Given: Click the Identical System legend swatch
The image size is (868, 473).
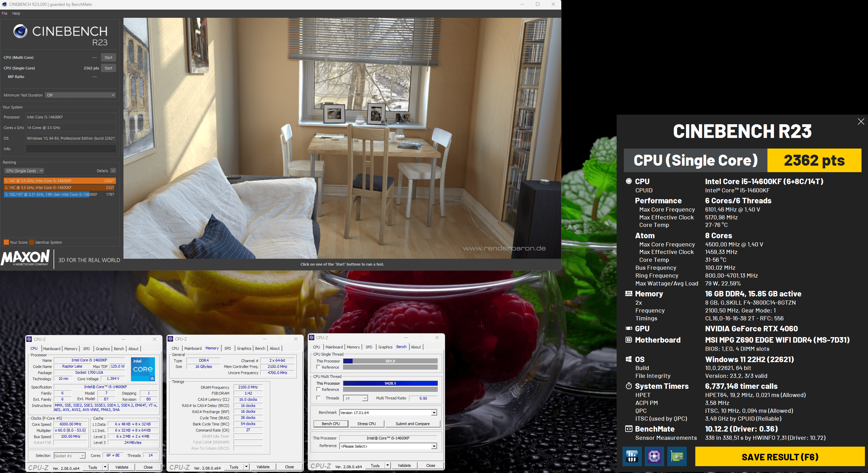Looking at the screenshot, I should coord(32,242).
